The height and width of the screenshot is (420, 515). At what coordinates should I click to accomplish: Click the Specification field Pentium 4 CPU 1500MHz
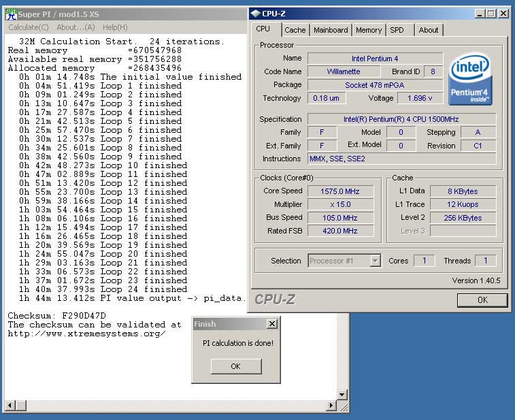tap(401, 119)
